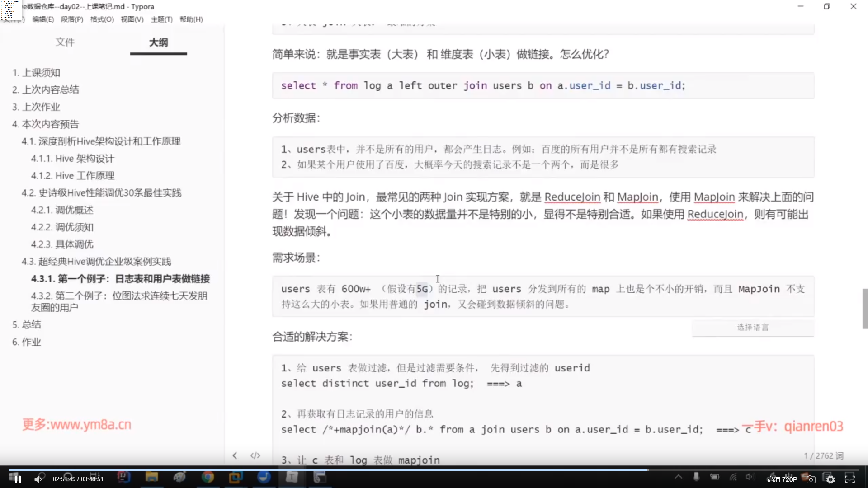
Task: Seek using the video progress bar
Action: [x=434, y=470]
